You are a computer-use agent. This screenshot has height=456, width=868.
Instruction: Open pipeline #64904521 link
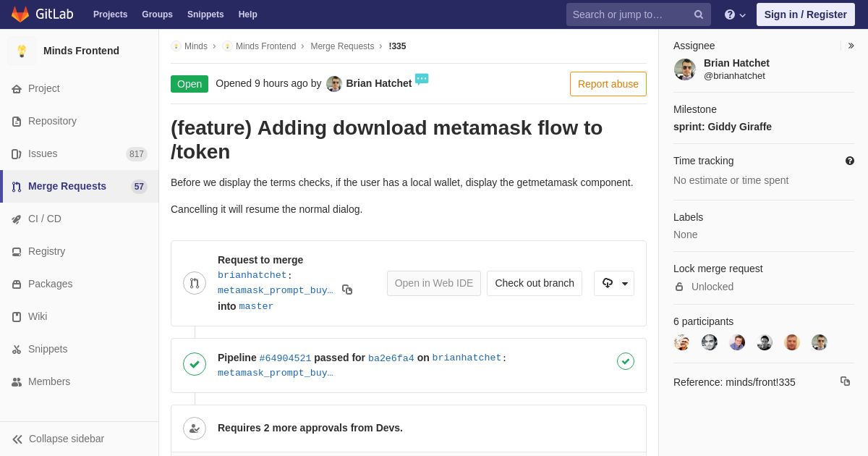point(285,358)
